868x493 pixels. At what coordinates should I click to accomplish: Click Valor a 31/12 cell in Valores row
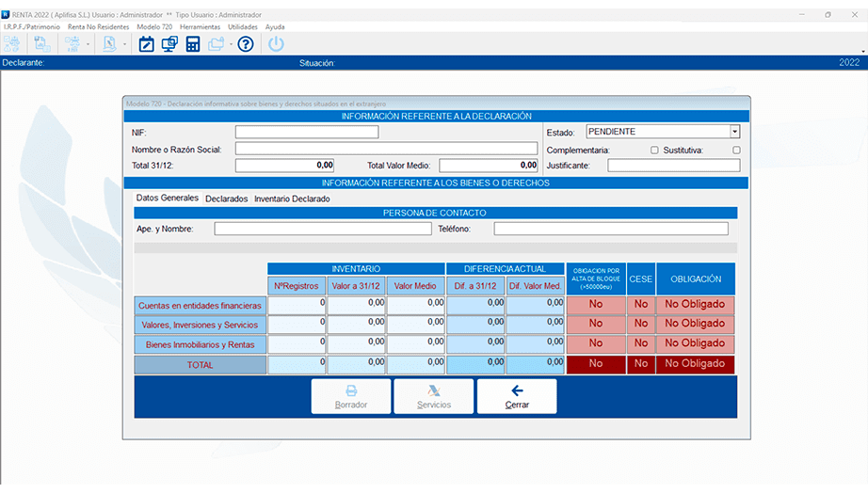pos(357,325)
